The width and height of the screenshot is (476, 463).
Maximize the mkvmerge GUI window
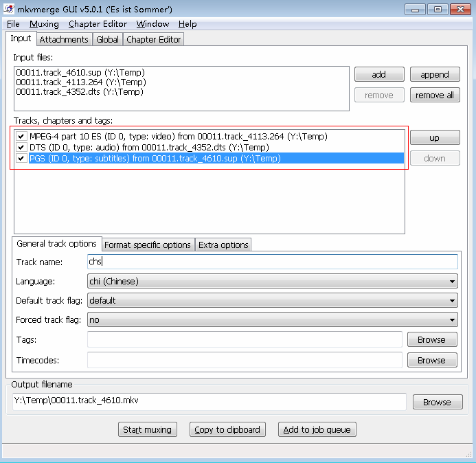pos(438,10)
